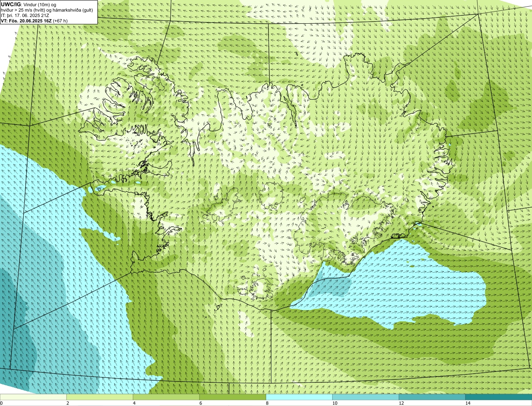Click the scale label '10'

click(335, 403)
